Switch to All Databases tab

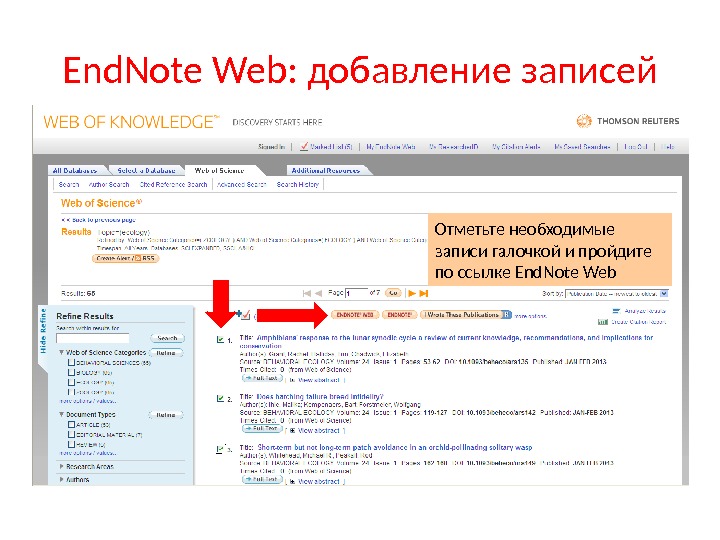click(75, 171)
